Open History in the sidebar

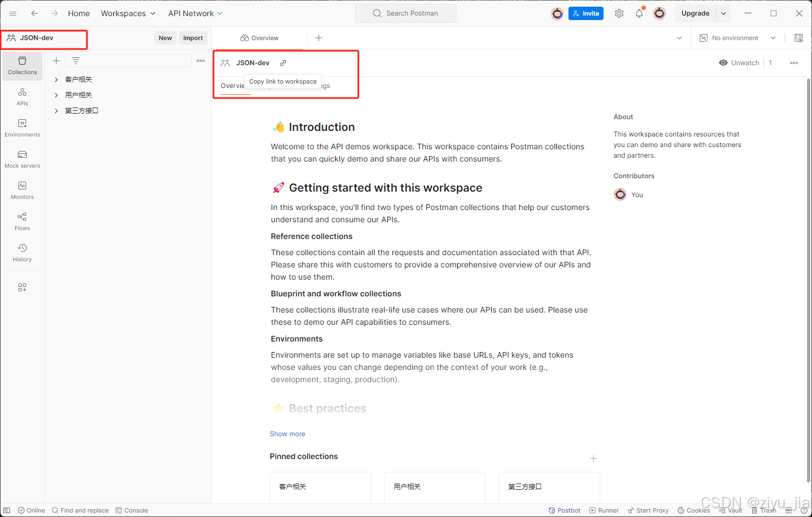[x=22, y=253]
